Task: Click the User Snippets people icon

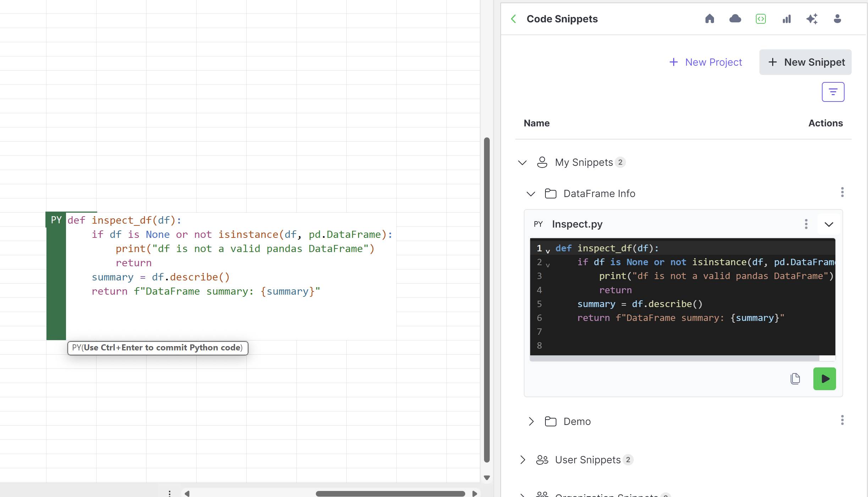Action: [542, 460]
